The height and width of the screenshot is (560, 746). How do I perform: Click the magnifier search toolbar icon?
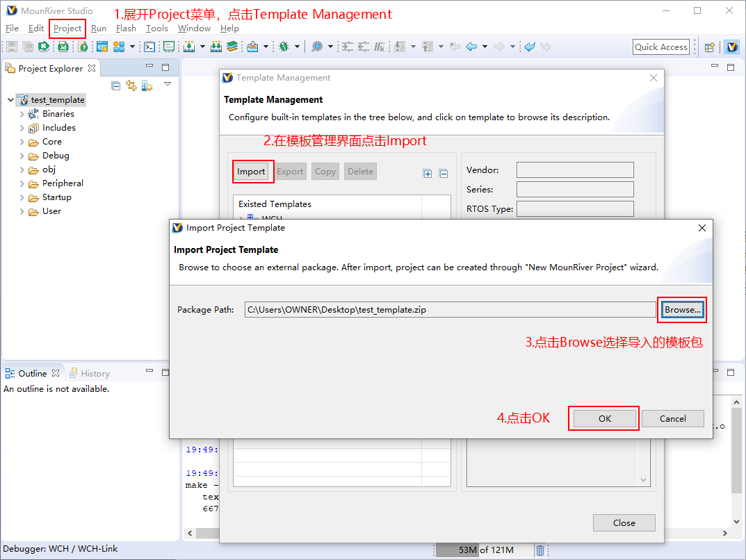tap(317, 47)
